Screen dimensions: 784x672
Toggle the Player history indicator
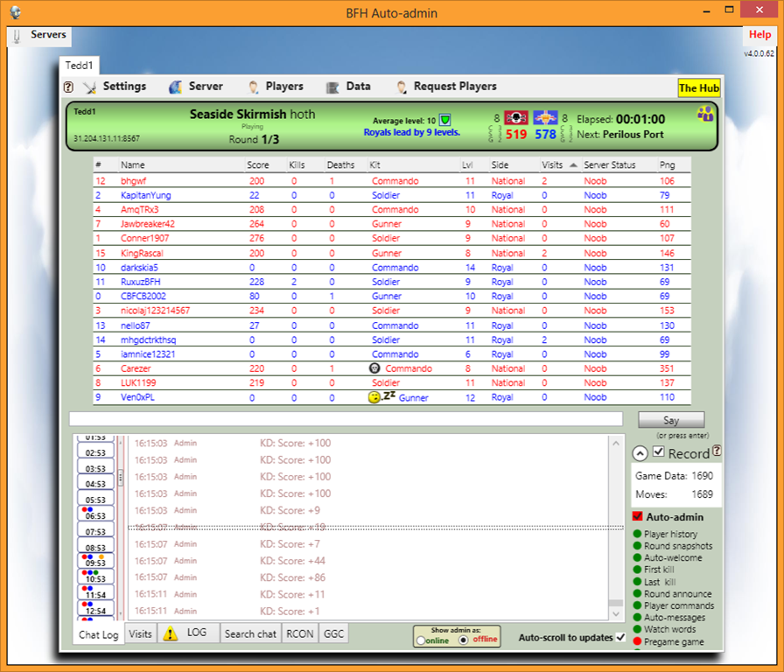click(638, 534)
